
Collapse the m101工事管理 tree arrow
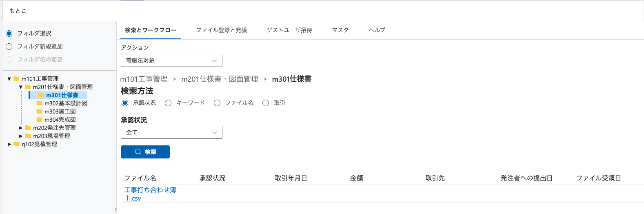click(x=9, y=79)
